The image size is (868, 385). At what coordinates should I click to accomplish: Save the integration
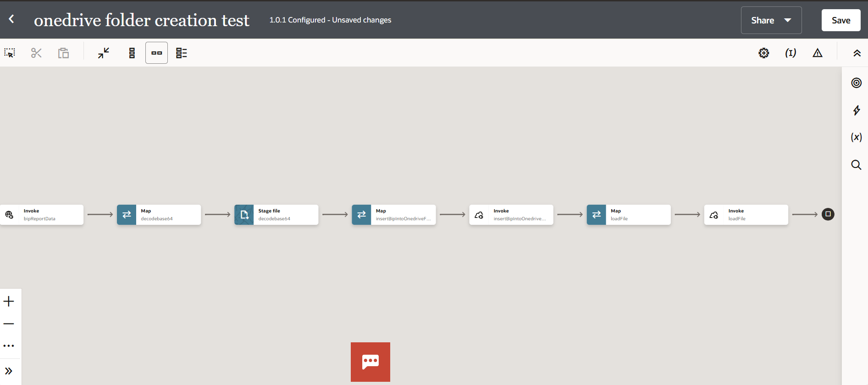(841, 20)
